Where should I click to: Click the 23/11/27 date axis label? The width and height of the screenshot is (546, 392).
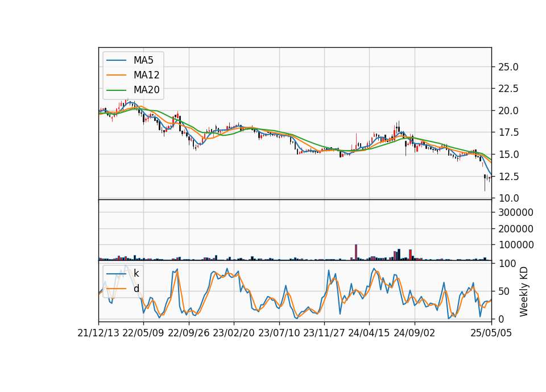click(x=324, y=333)
